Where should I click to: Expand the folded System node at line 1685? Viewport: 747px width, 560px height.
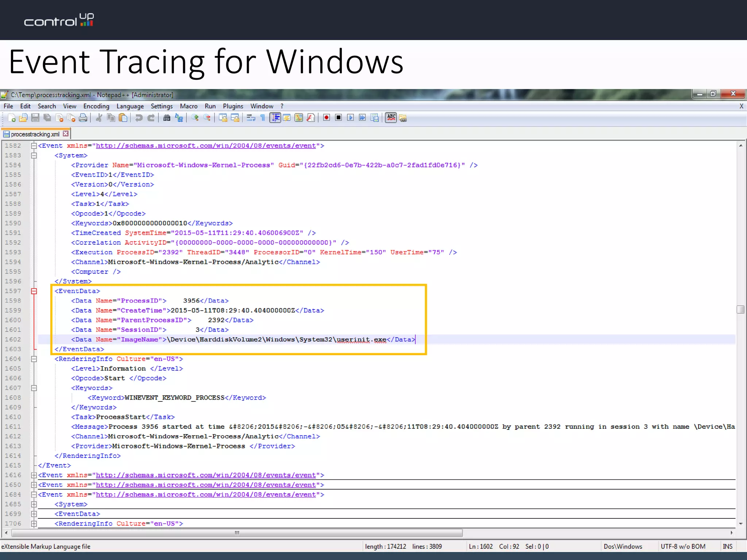(x=34, y=504)
